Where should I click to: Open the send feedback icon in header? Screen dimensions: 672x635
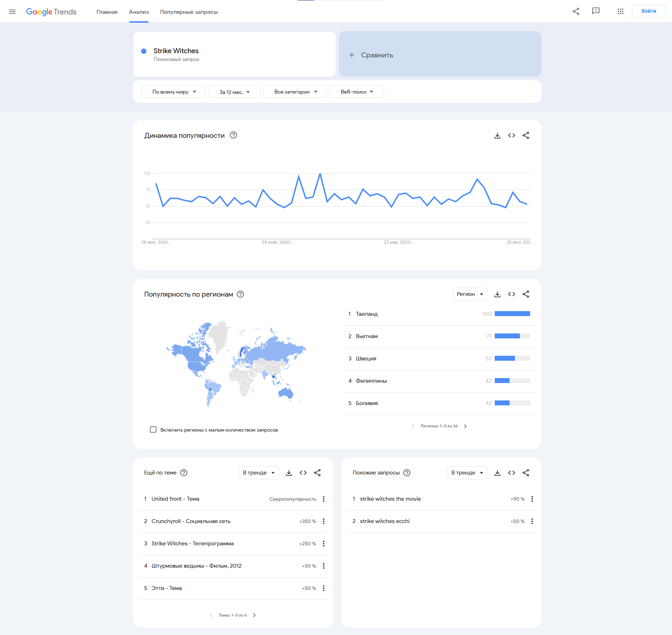coord(596,11)
